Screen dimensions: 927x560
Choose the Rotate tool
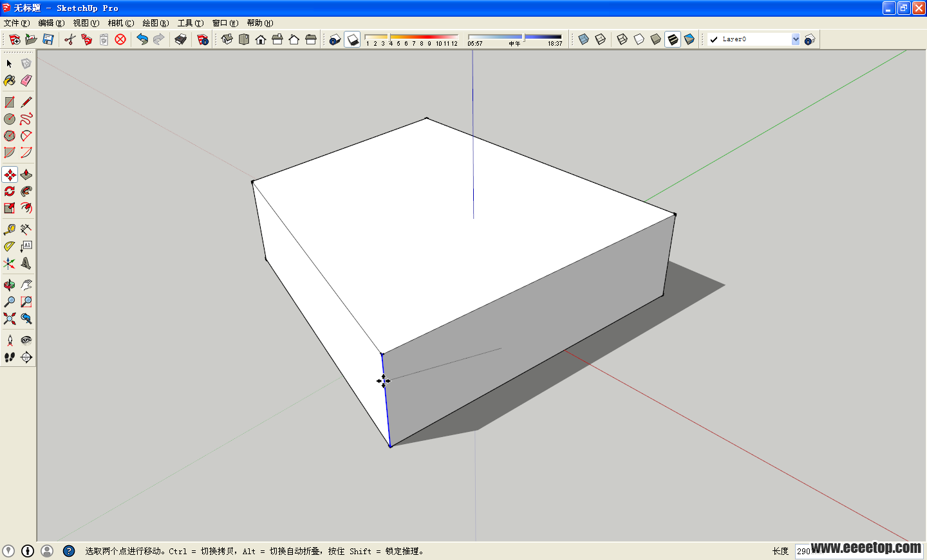click(x=10, y=191)
